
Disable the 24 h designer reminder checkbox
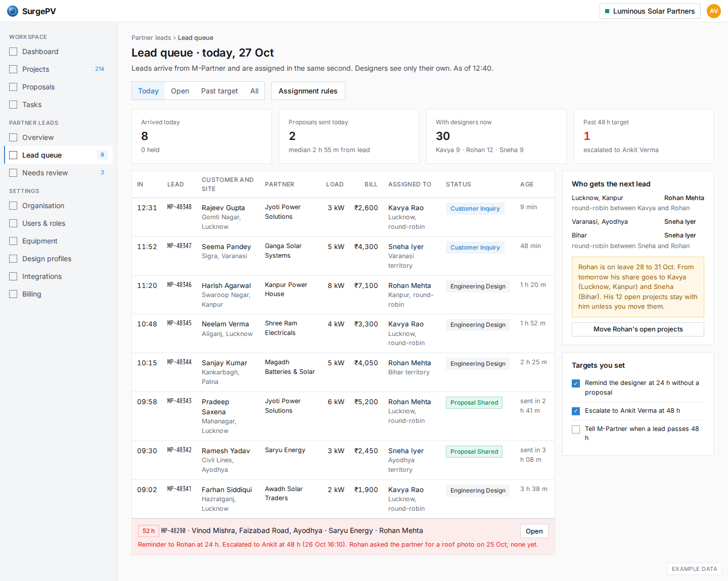point(576,383)
